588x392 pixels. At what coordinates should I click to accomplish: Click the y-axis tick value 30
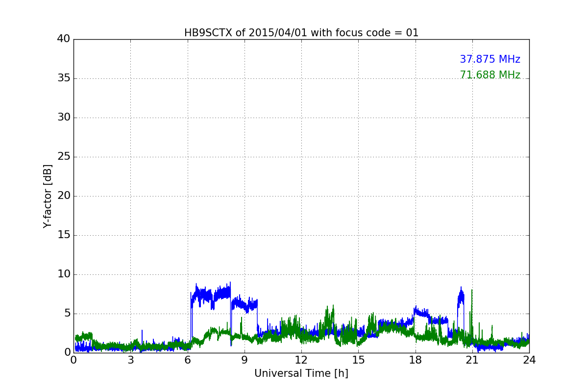[x=64, y=118]
